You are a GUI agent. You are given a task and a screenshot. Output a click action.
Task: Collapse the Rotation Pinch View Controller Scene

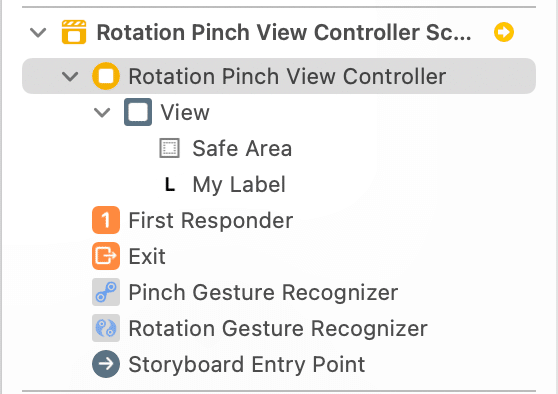tap(38, 32)
